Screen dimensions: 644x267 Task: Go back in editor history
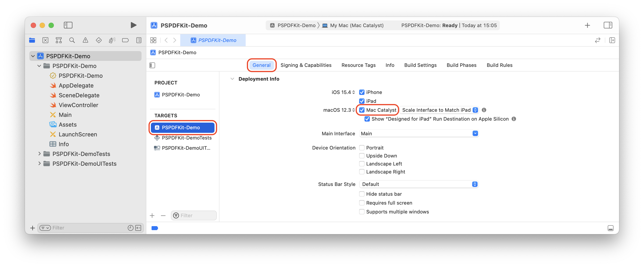point(166,40)
